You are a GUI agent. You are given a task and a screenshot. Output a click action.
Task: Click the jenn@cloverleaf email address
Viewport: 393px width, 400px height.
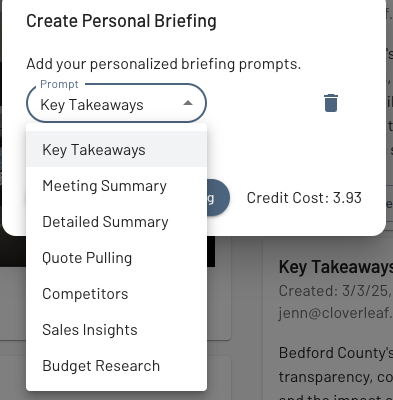[335, 313]
